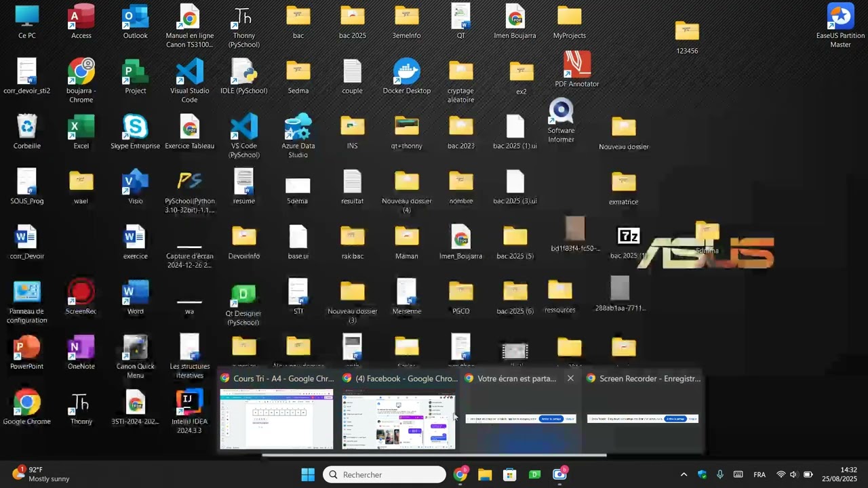Screen dimensions: 868x488
Task: Open the DevoirInfo folder
Action: 244,242
